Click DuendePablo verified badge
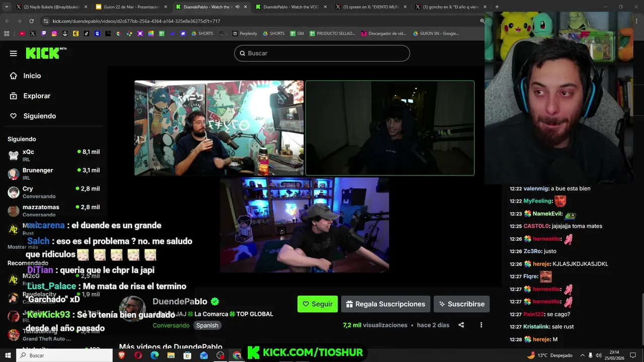The height and width of the screenshot is (362, 644). point(215,302)
